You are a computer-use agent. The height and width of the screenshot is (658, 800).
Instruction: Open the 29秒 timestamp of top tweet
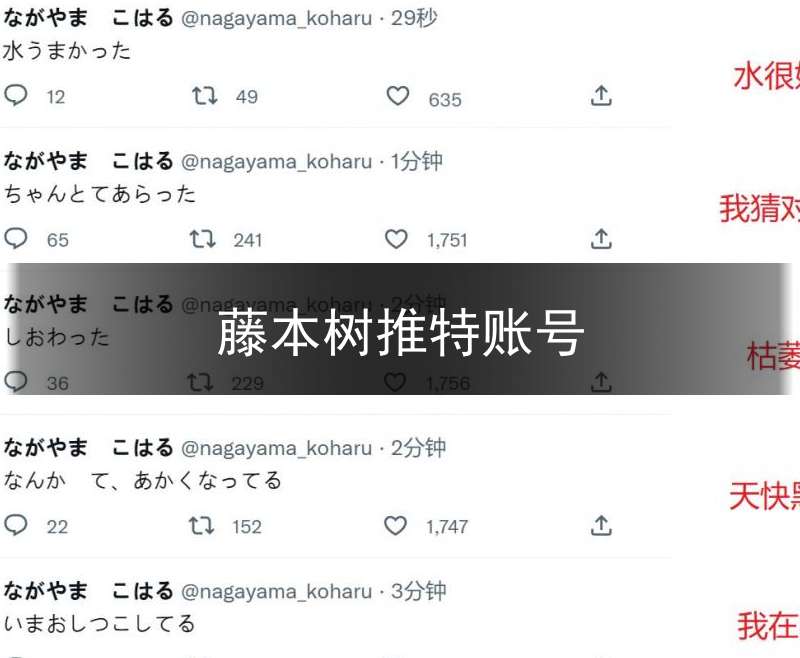(414, 18)
